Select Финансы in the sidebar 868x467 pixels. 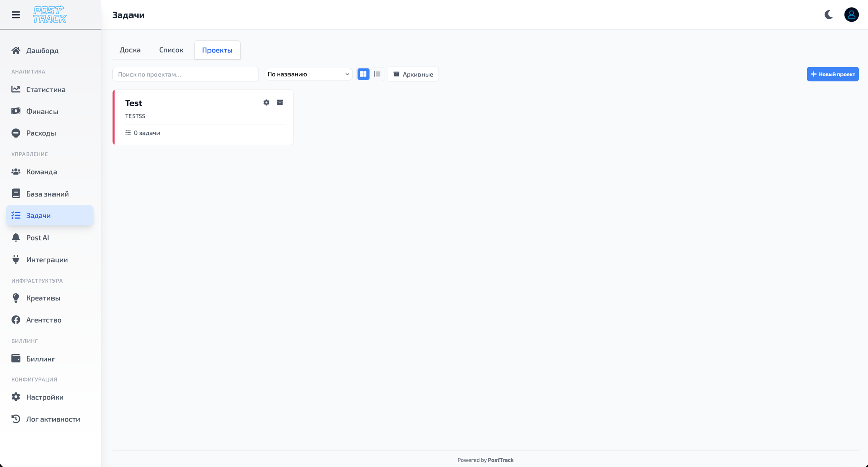click(42, 111)
